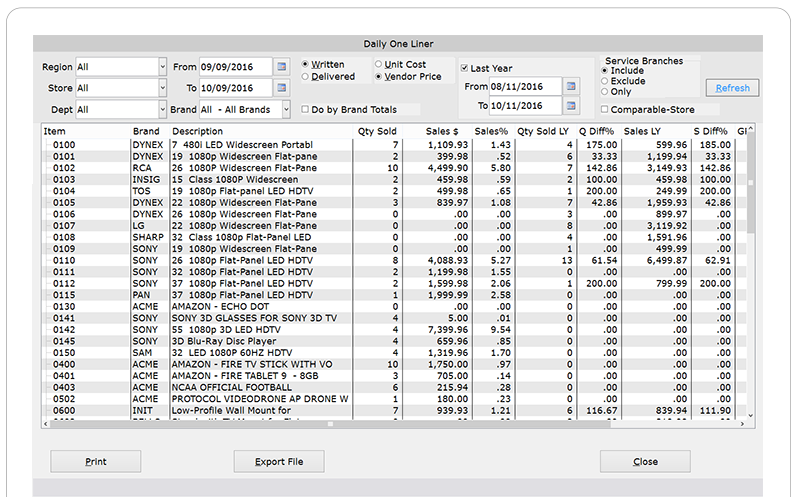Open the Store dropdown
Viewport: 800px width, 497px height.
pyautogui.click(x=162, y=88)
